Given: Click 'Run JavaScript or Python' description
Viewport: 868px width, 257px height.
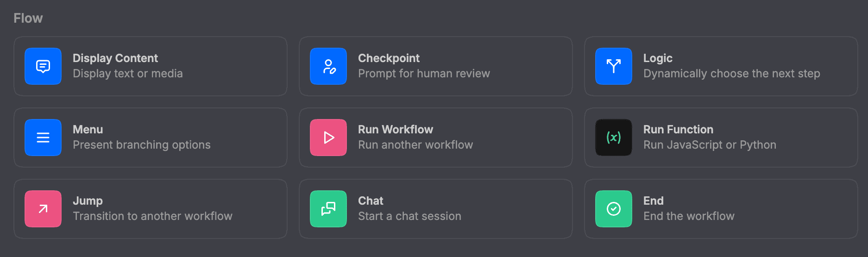Looking at the screenshot, I should click(x=710, y=145).
